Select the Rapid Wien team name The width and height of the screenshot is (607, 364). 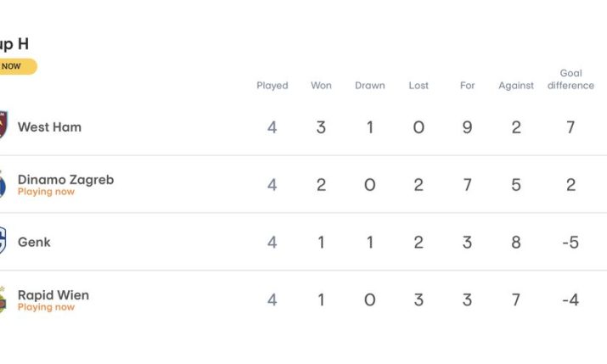[53, 294]
